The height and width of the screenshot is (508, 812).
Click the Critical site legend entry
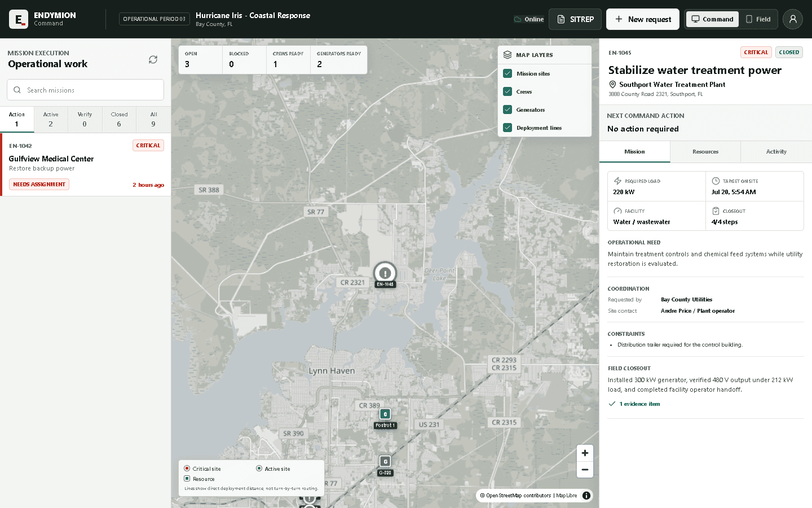(x=202, y=468)
